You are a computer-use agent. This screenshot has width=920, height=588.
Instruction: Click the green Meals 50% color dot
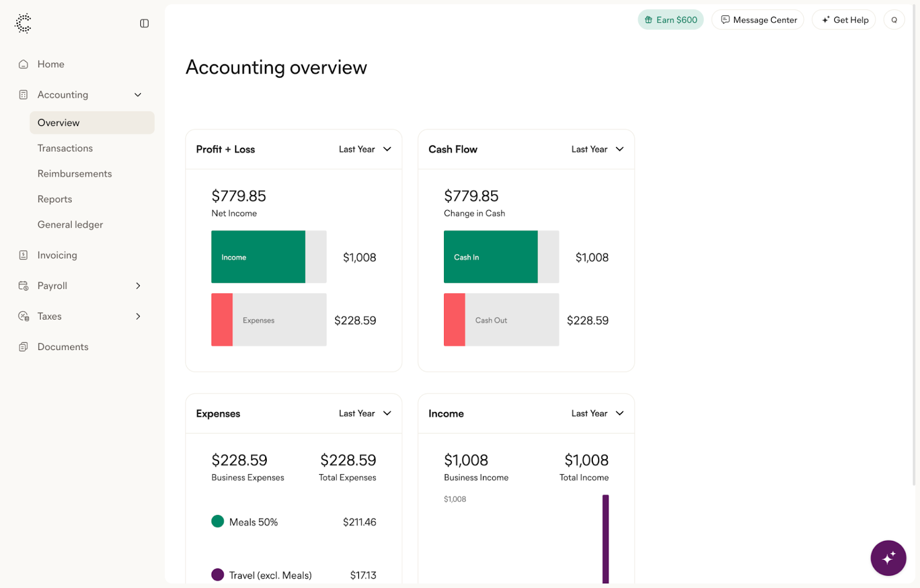click(x=217, y=521)
